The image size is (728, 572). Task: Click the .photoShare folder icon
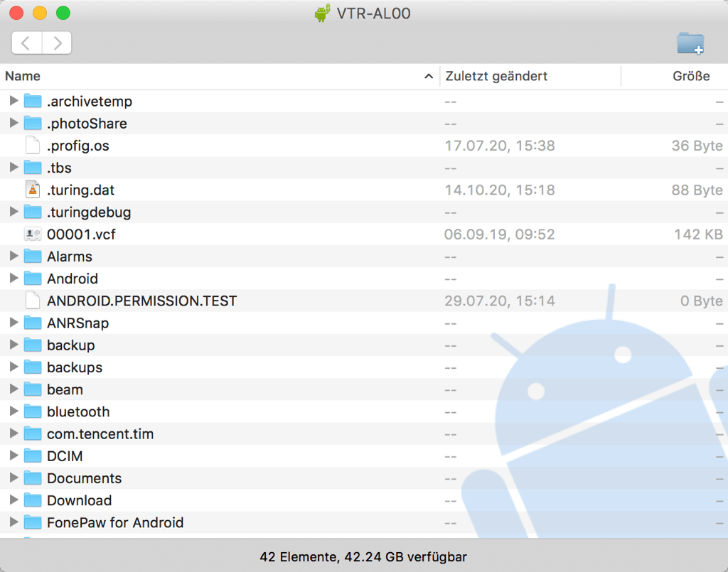click(33, 123)
